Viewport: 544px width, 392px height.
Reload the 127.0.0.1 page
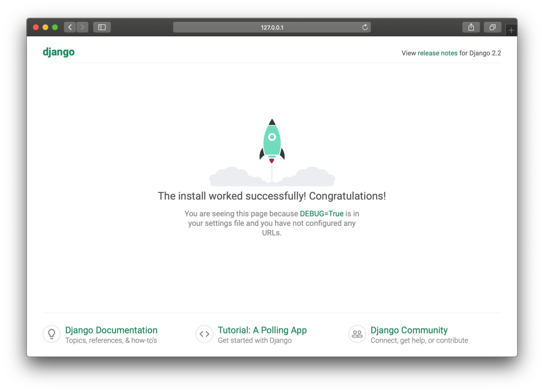coord(365,27)
